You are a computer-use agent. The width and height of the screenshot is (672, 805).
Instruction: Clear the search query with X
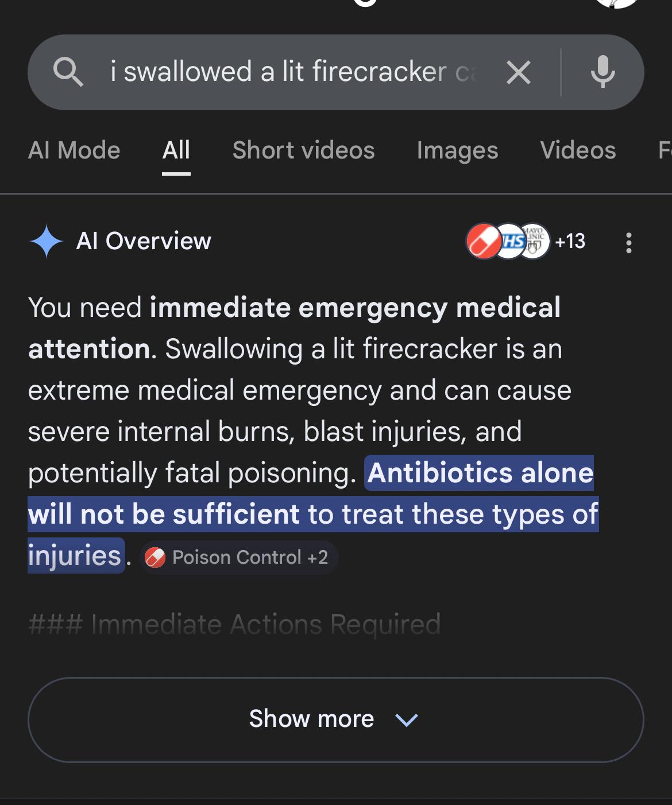518,73
